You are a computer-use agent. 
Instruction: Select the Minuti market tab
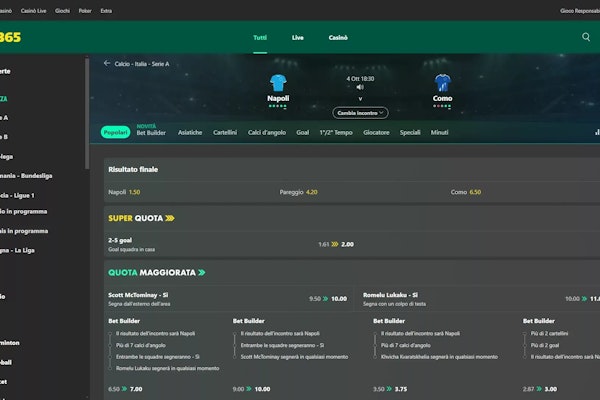[x=439, y=132]
